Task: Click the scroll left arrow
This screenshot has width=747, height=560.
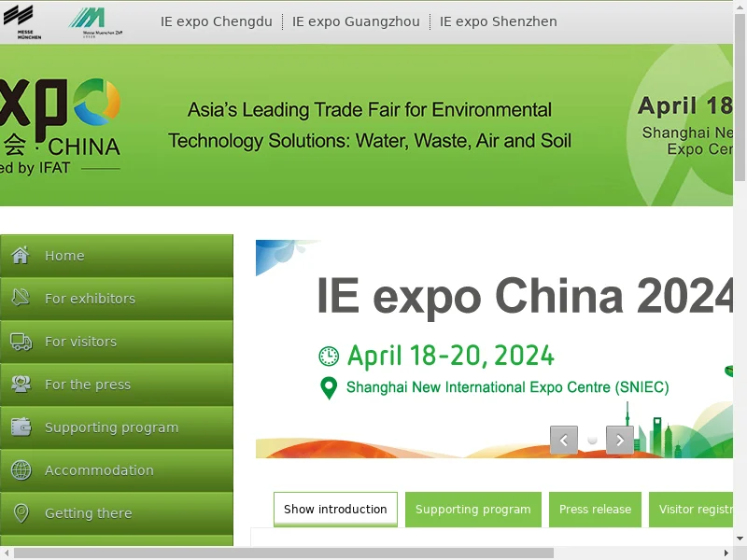Action: click(7, 553)
